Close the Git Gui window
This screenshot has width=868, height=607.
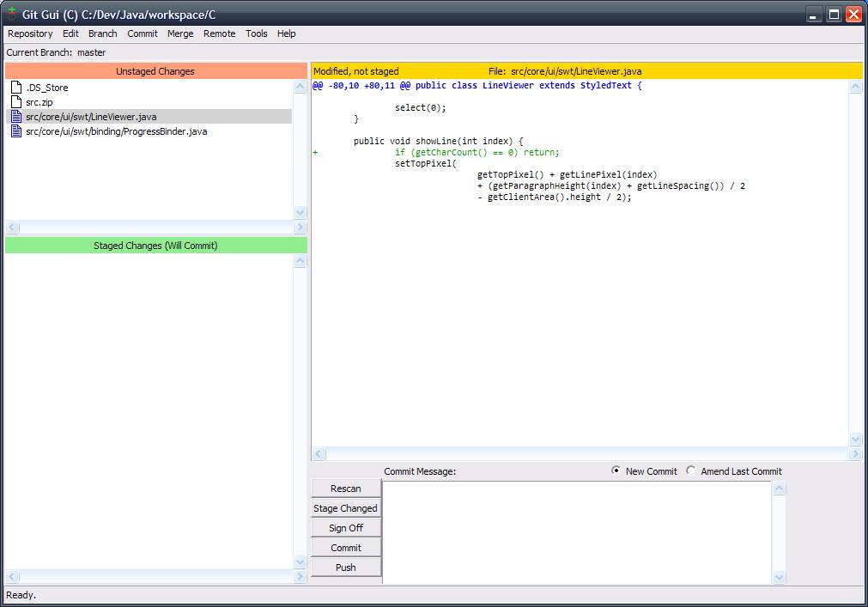coord(854,15)
